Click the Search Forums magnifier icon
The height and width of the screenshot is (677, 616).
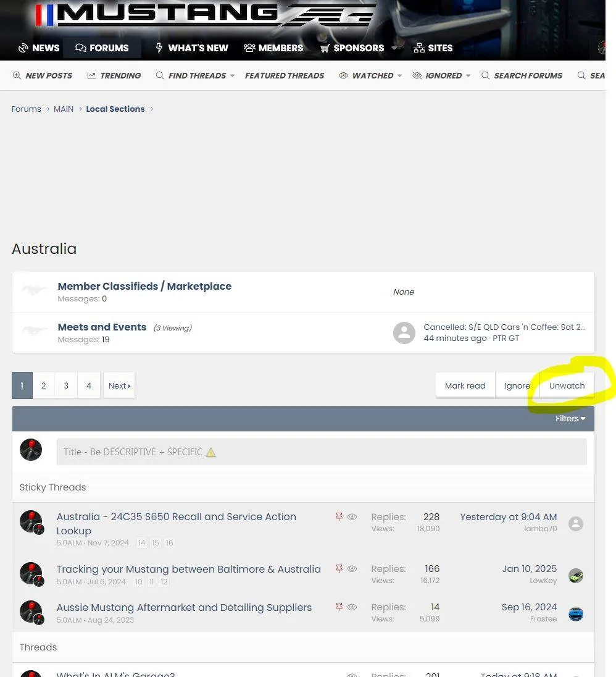click(485, 75)
